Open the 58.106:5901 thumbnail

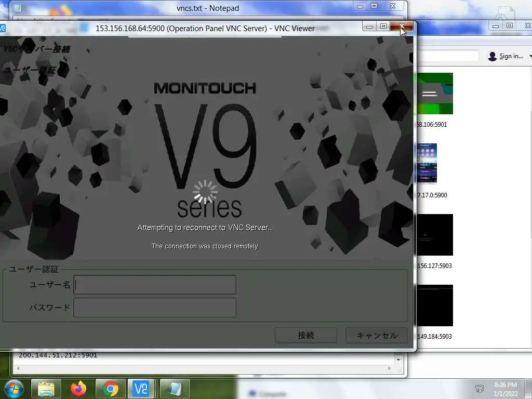tap(435, 94)
